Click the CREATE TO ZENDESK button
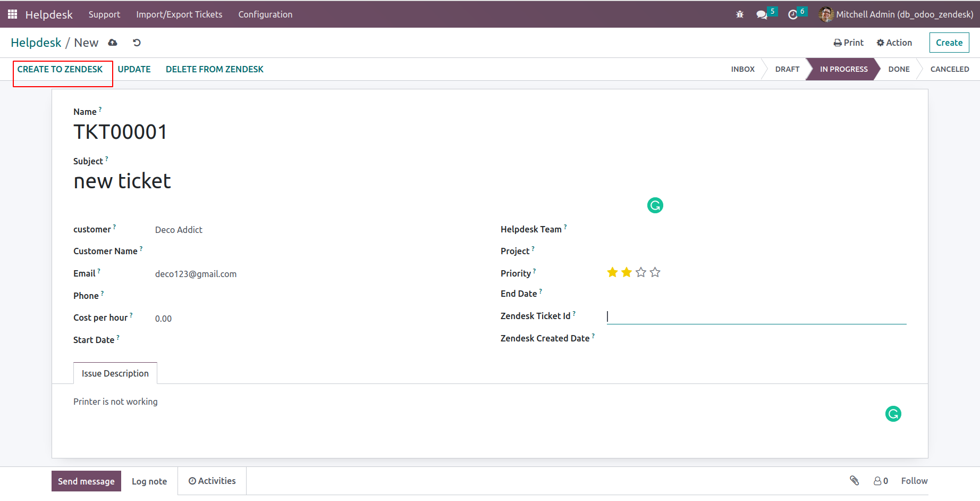 [x=60, y=69]
